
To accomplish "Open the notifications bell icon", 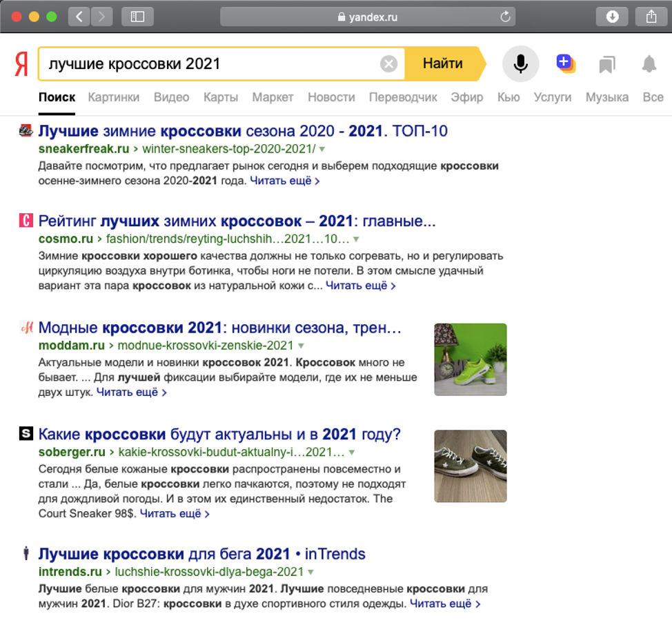I will click(x=649, y=64).
